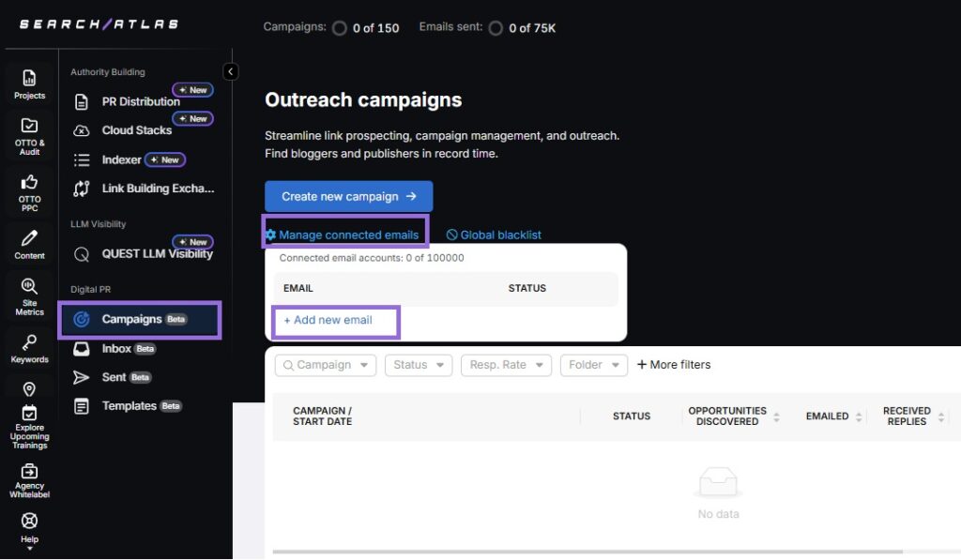Open the Keywords key icon
The width and height of the screenshot is (961, 560).
coord(29,341)
